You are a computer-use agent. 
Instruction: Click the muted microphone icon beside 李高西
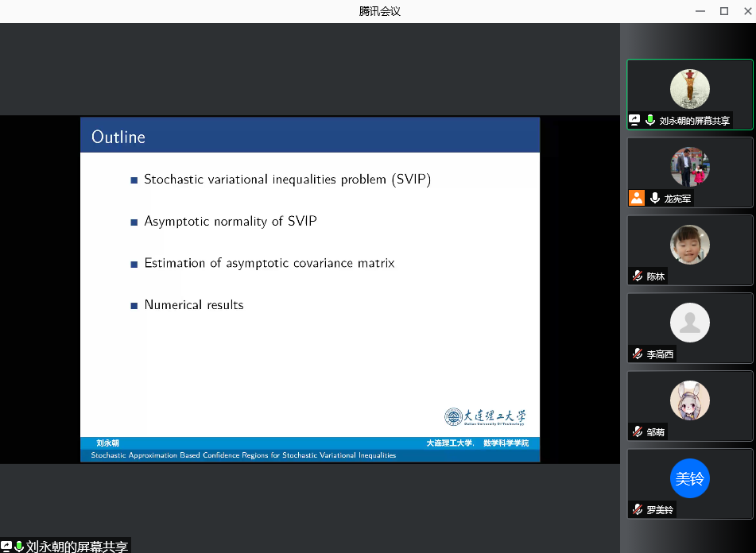[637, 354]
